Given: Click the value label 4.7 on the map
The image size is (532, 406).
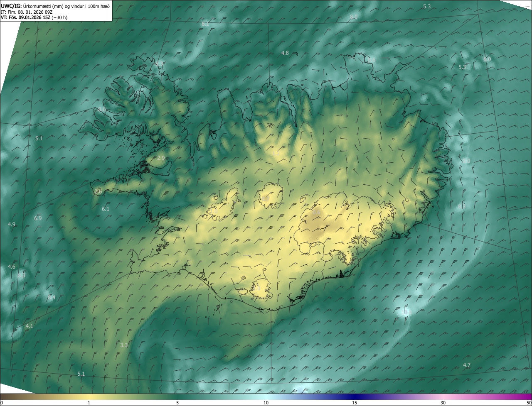Looking at the screenshot, I should [467, 365].
